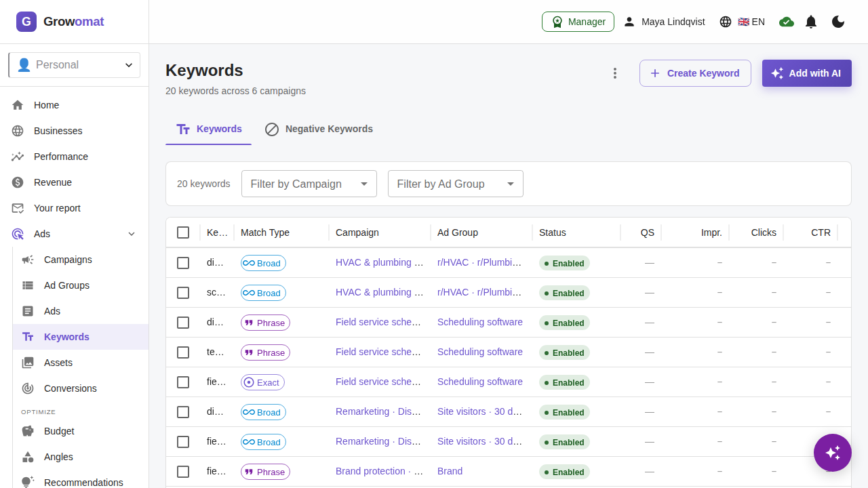Go to Home in sidebar

(74, 105)
